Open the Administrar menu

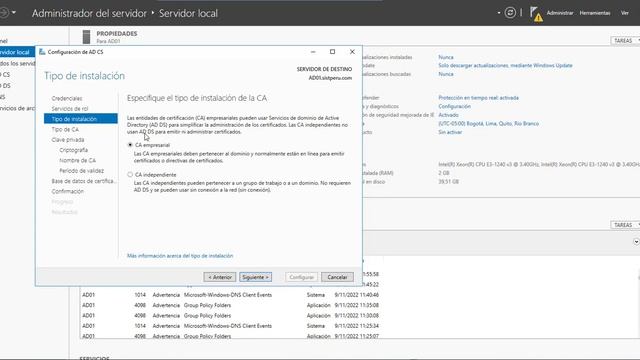(560, 13)
